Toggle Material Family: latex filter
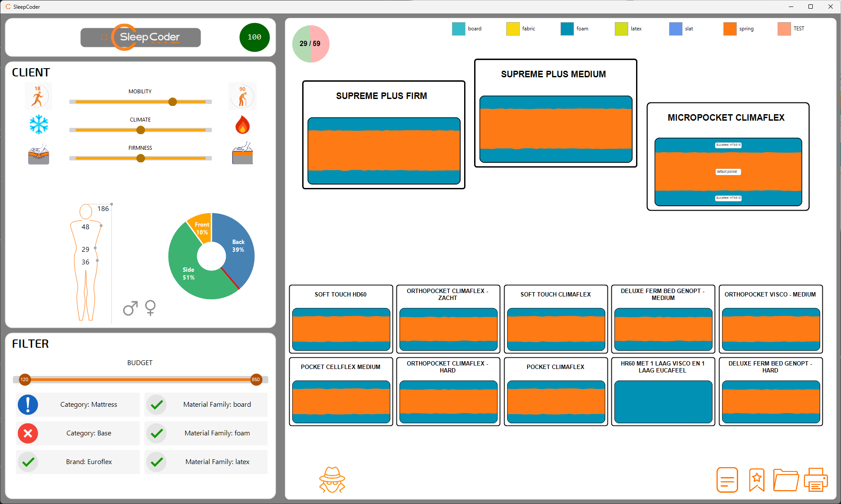841x504 pixels. (157, 462)
